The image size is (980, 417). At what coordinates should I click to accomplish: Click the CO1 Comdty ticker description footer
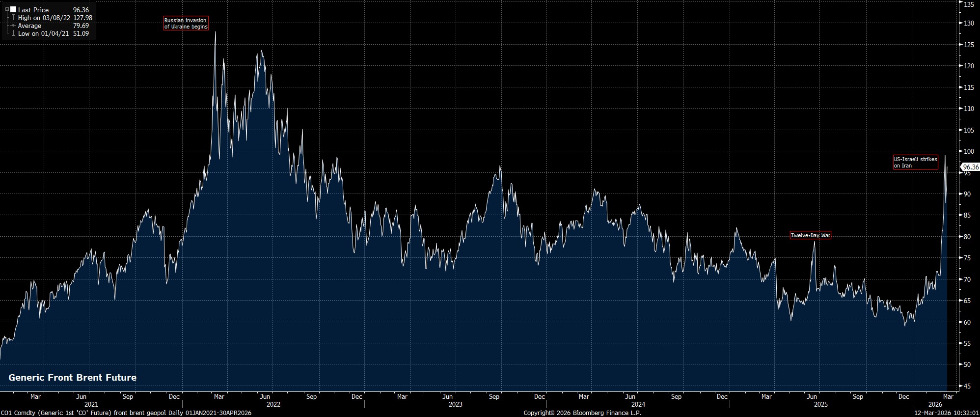pos(126,413)
